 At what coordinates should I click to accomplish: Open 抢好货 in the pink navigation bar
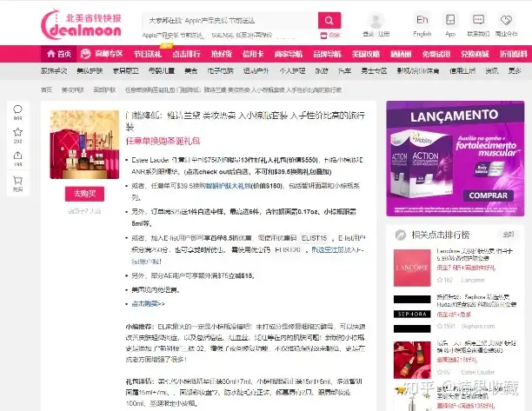(x=221, y=54)
